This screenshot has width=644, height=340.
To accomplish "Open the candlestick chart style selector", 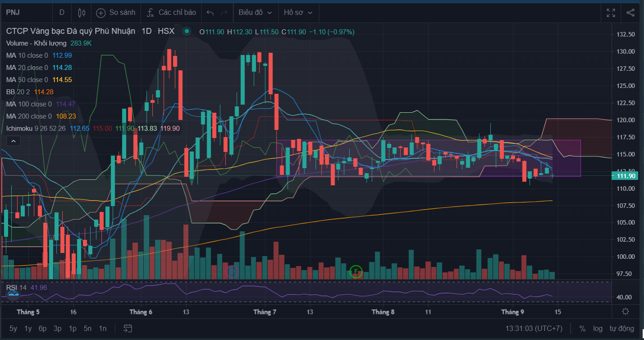I will (82, 13).
